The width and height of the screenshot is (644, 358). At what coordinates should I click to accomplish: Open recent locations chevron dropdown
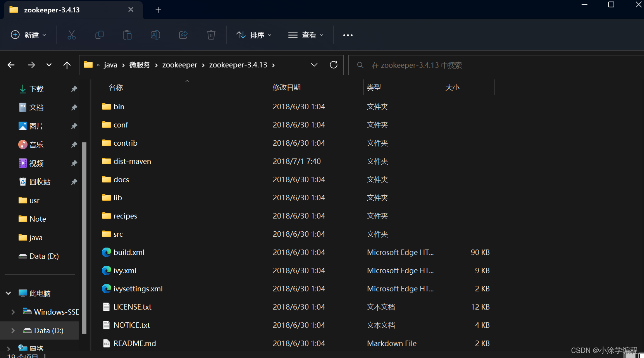[49, 65]
